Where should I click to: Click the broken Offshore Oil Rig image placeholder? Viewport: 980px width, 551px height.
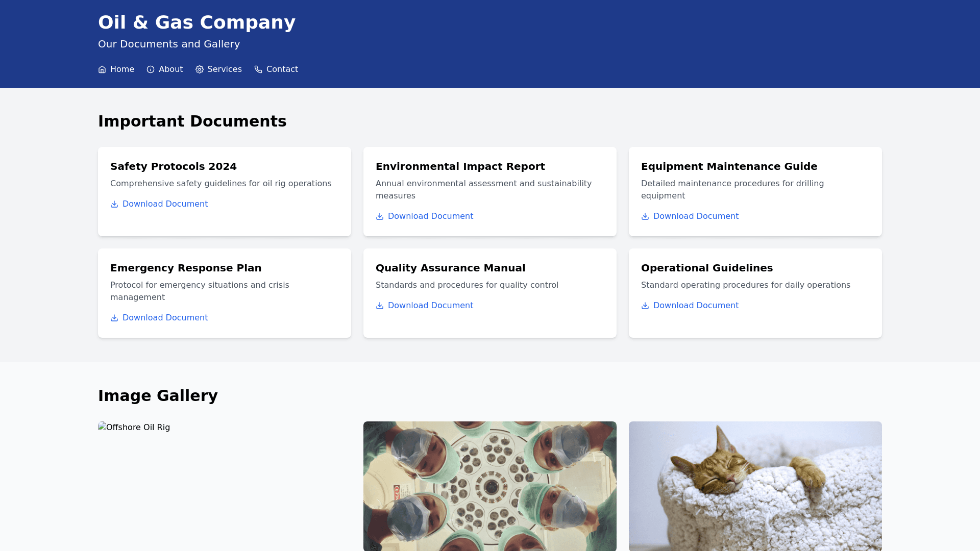click(134, 428)
